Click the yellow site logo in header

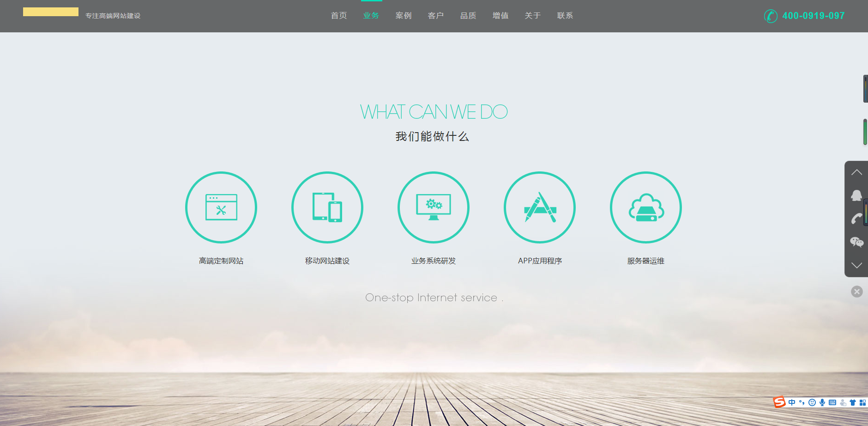51,12
